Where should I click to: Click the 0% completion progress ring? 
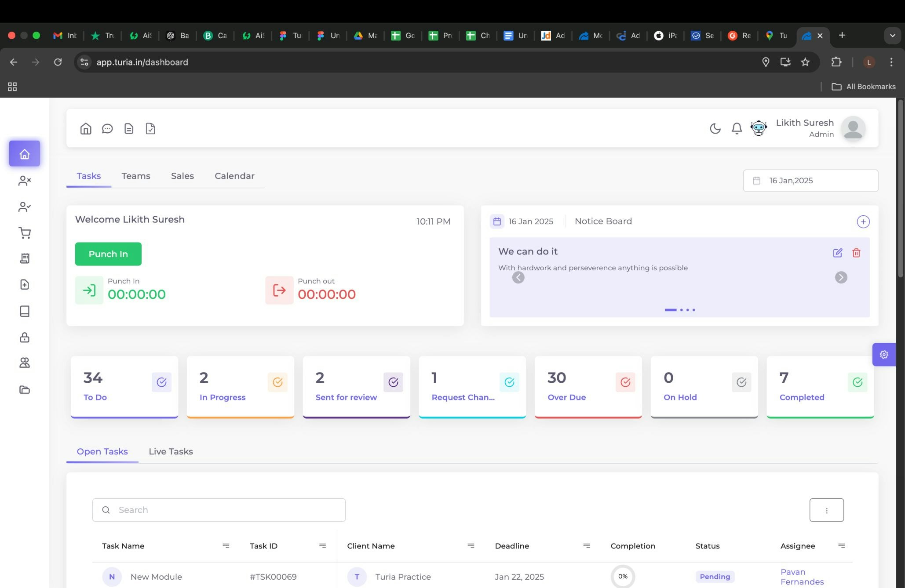[623, 576]
